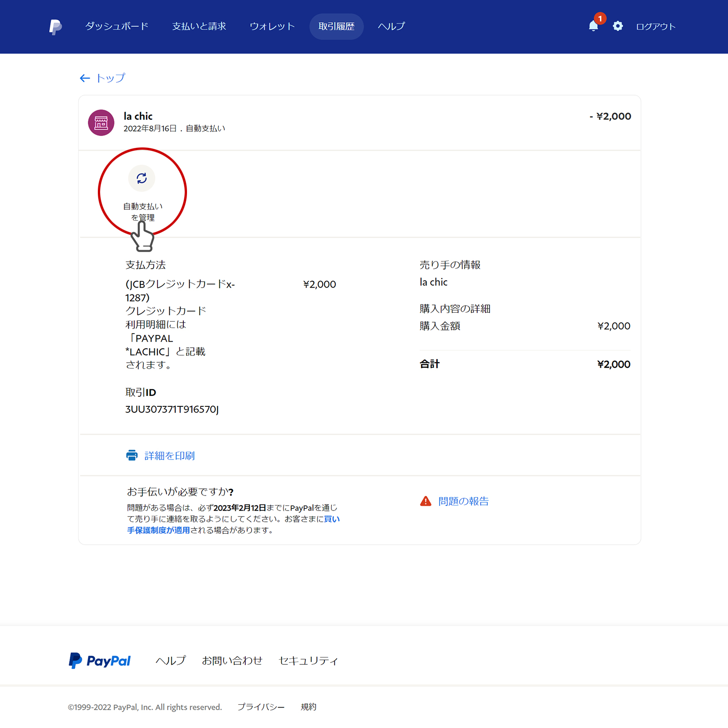The height and width of the screenshot is (728, 728).
Task: Click the 詳細を印刷 link
Action: coord(170,455)
